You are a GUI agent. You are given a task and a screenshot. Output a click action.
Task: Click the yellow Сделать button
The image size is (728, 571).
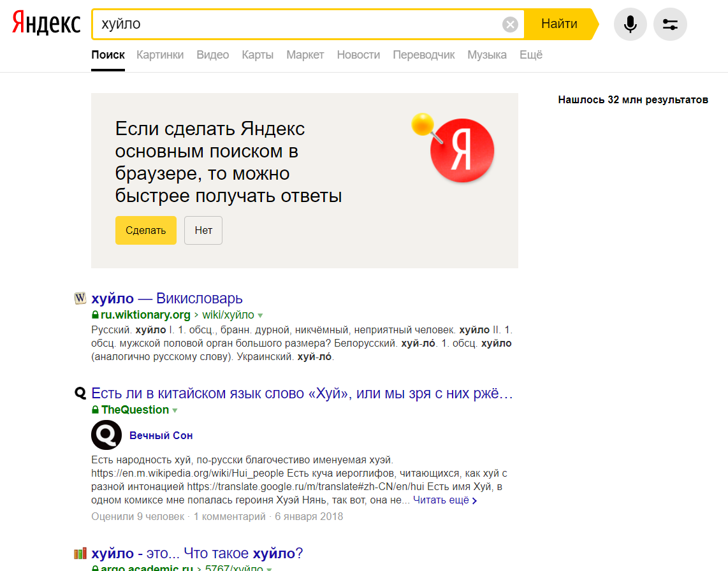[146, 230]
